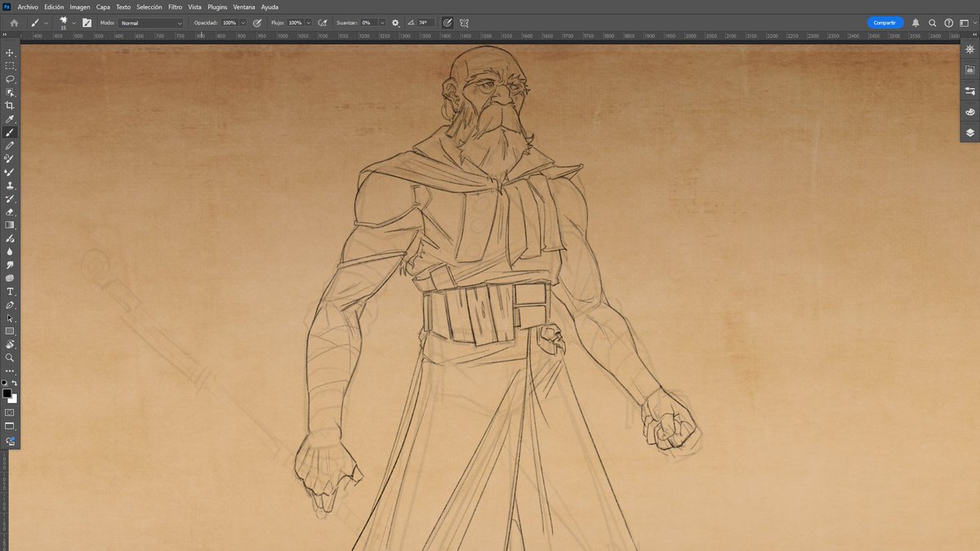Open the Imagen menu
Image resolution: width=980 pixels, height=551 pixels.
point(80,7)
